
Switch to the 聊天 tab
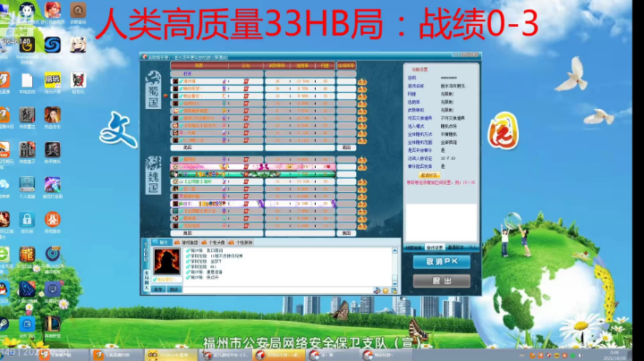(x=161, y=242)
